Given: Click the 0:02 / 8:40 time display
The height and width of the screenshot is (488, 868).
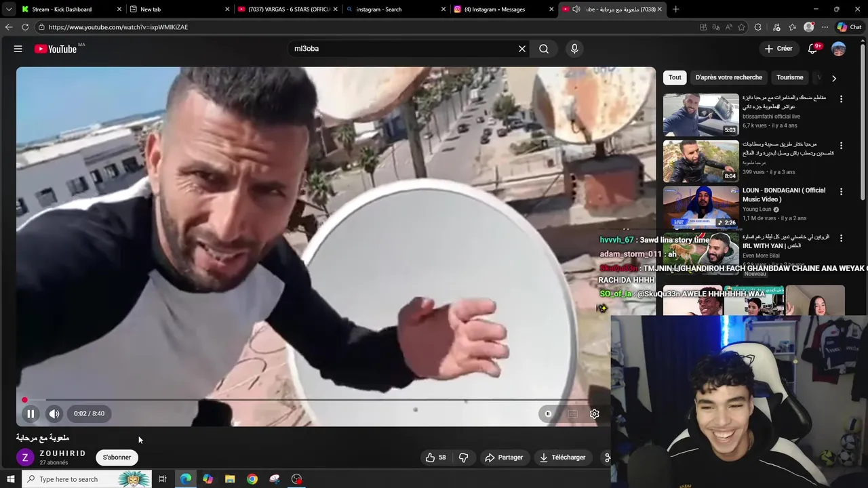Looking at the screenshot, I should coord(90,413).
